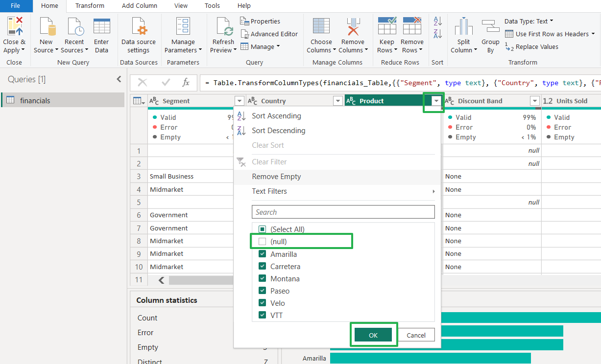Switch to the Transform tab
The width and height of the screenshot is (601, 364).
[90, 6]
